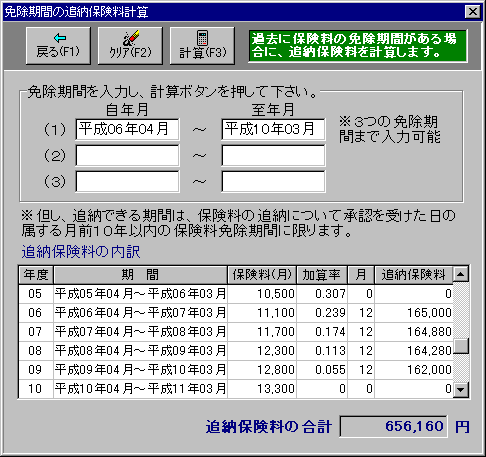The width and height of the screenshot is (486, 457).
Task: Click the 期間 column header
Action: click(x=140, y=275)
